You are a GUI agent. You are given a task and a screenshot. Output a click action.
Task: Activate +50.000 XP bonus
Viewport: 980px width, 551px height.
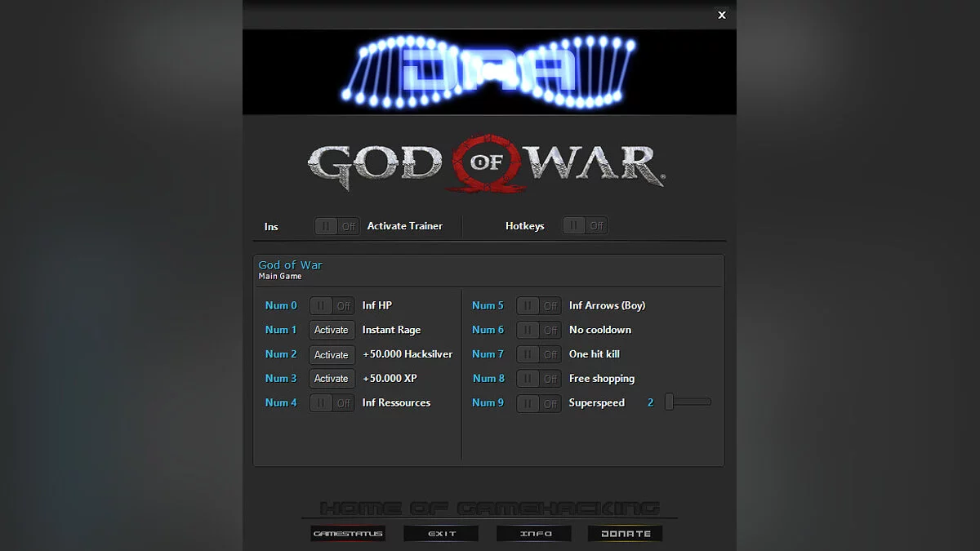[x=331, y=378]
